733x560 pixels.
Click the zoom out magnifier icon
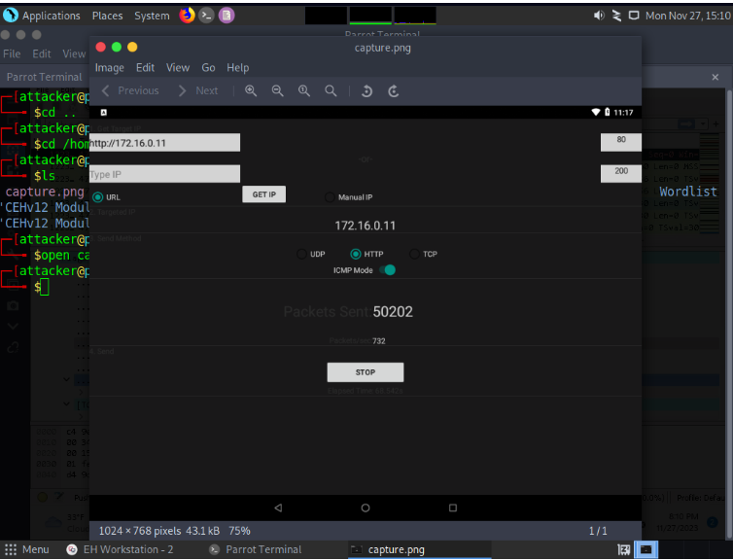pos(277,90)
